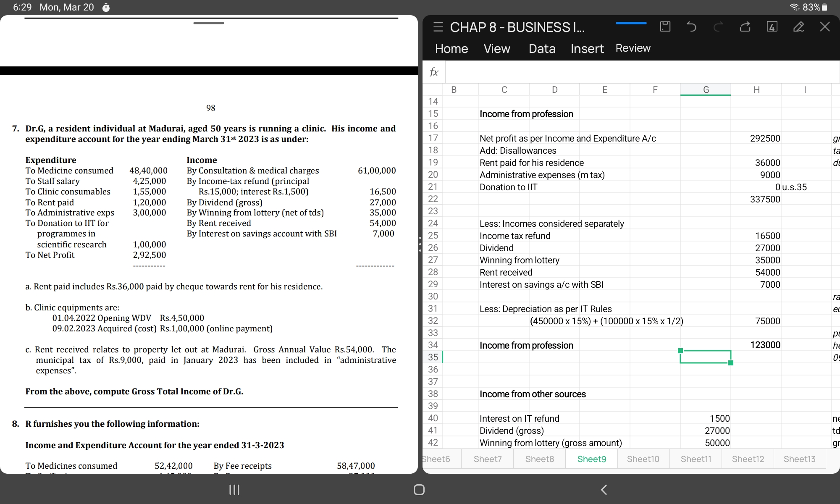Viewport: 840px width, 504px height.
Task: Tap the share icon in toolbar
Action: pyautogui.click(x=745, y=27)
